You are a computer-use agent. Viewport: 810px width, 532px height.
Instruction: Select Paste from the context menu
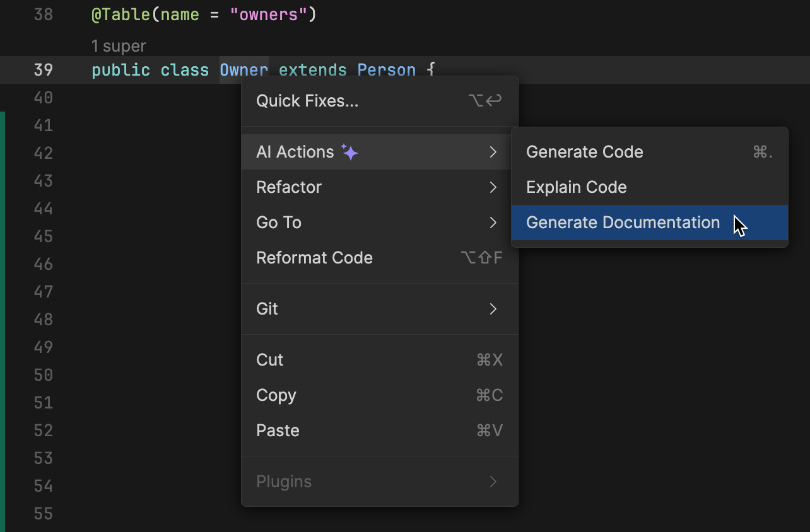coord(278,431)
